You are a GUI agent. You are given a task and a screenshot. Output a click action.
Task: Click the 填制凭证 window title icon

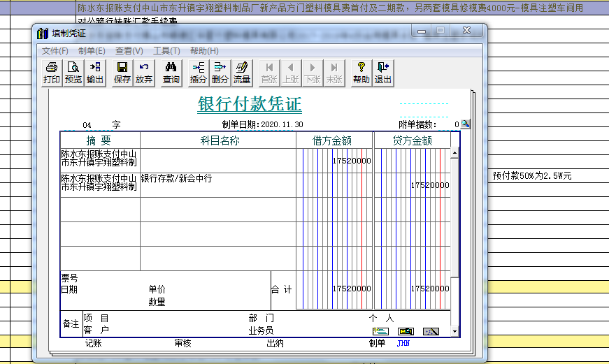pyautogui.click(x=43, y=34)
